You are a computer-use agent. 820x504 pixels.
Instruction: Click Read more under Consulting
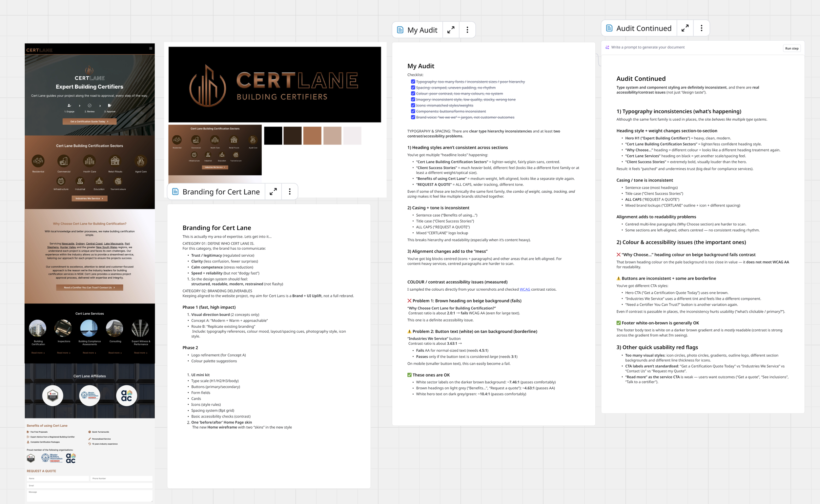pos(115,353)
